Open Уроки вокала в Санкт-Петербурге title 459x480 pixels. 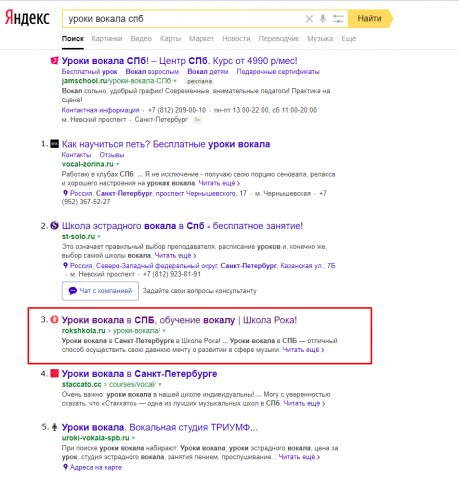tap(139, 374)
